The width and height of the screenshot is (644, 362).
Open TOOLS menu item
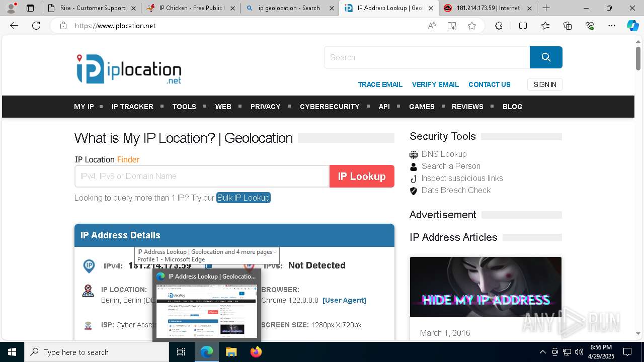point(184,107)
